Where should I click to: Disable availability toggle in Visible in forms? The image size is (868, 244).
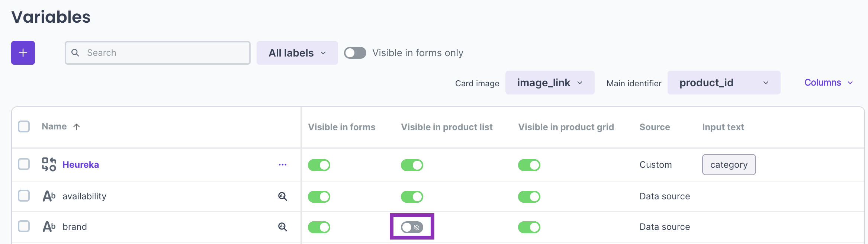click(x=319, y=196)
